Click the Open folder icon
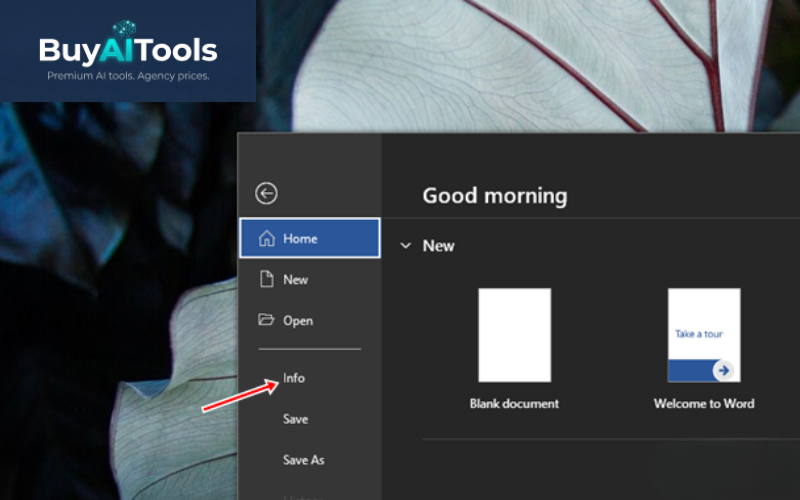800x500 pixels. 266,320
